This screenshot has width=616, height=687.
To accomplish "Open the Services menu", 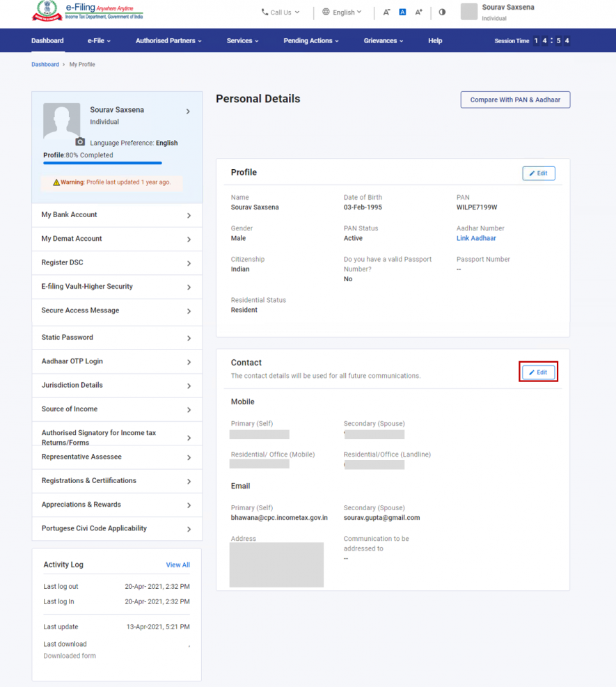I will pyautogui.click(x=242, y=41).
